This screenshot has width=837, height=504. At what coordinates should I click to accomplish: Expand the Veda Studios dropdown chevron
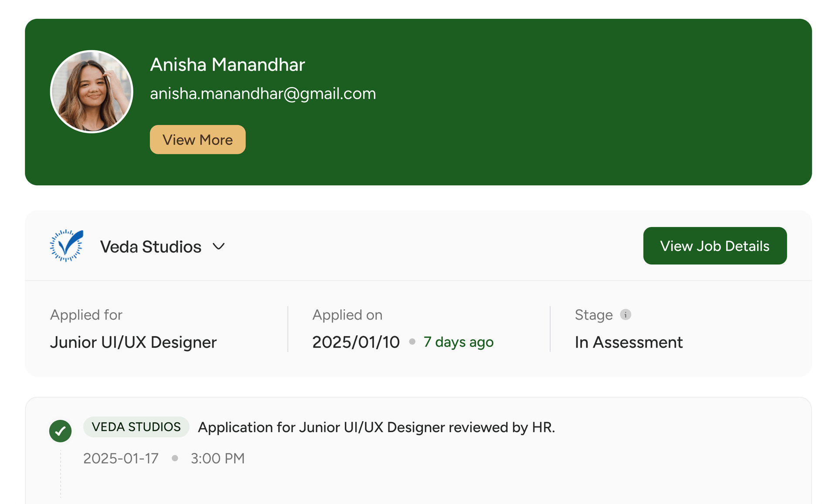click(218, 246)
